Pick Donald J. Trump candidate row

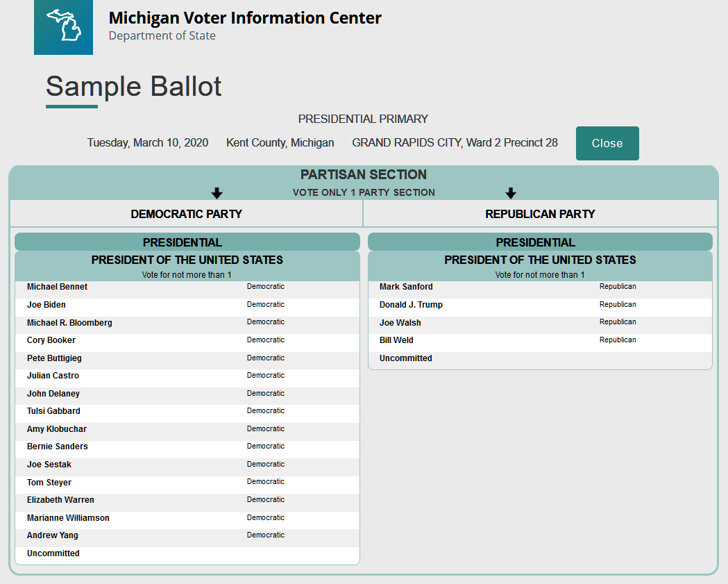[x=411, y=305]
